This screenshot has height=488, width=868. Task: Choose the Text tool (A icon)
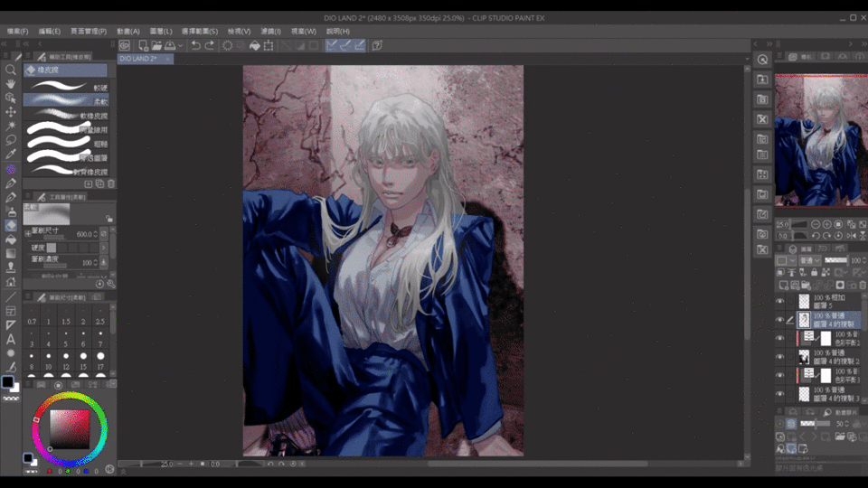point(11,339)
